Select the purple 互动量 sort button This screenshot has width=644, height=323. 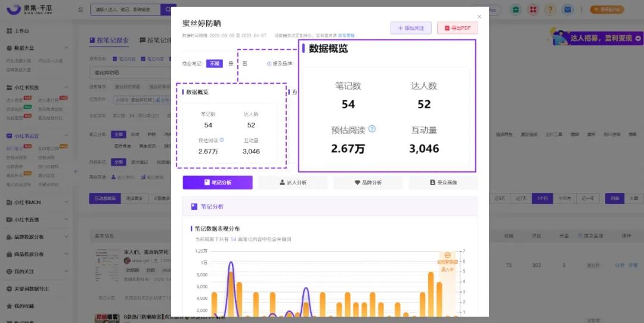point(105,198)
